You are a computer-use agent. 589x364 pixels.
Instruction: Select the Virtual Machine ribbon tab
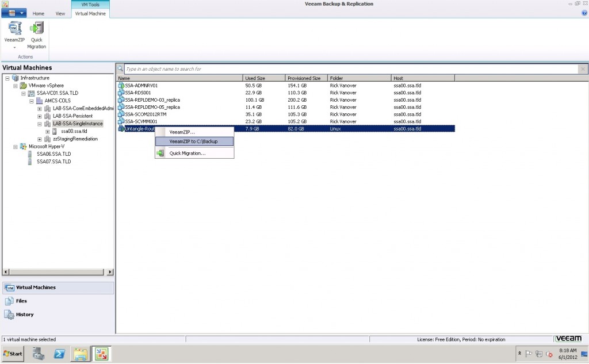(x=90, y=14)
